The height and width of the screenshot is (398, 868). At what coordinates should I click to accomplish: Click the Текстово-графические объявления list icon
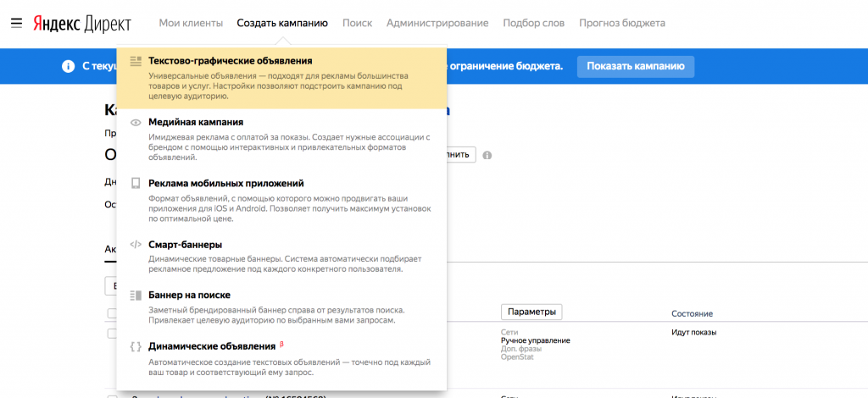tap(136, 61)
